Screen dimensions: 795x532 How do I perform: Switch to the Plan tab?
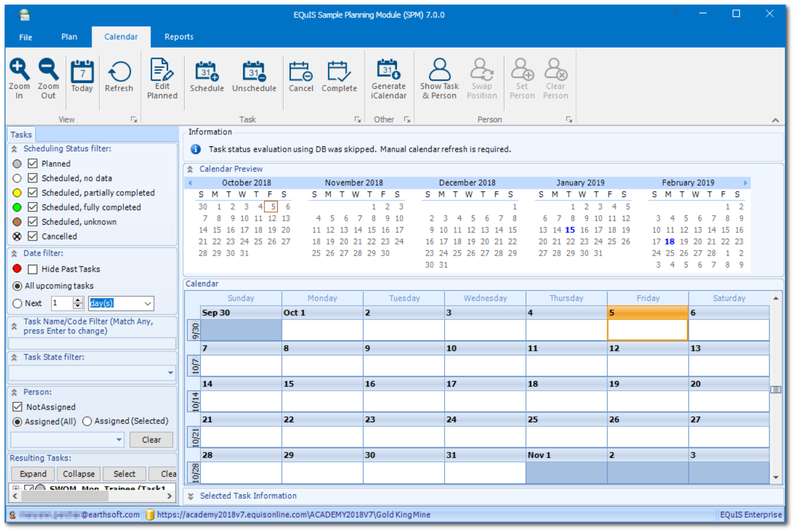click(69, 37)
